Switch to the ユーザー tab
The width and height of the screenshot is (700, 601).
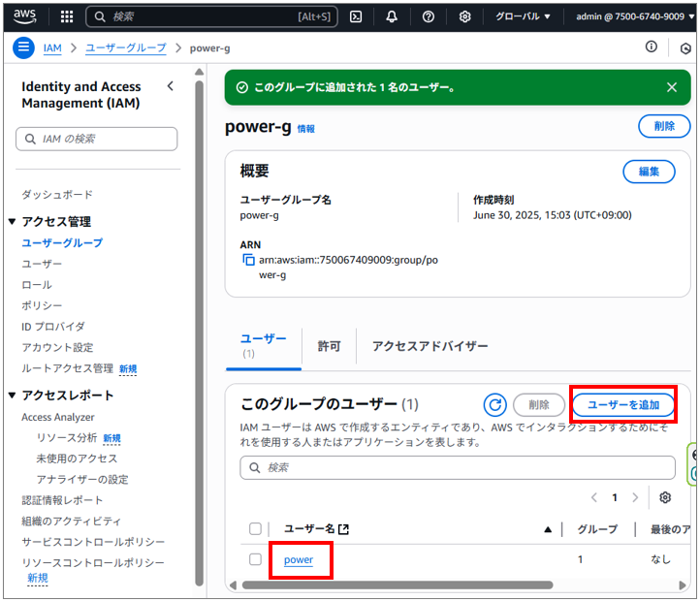click(263, 345)
